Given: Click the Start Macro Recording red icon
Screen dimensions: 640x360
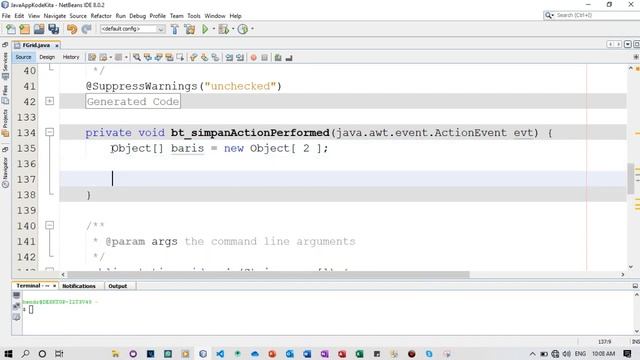Looking at the screenshot, I should pos(253,58).
